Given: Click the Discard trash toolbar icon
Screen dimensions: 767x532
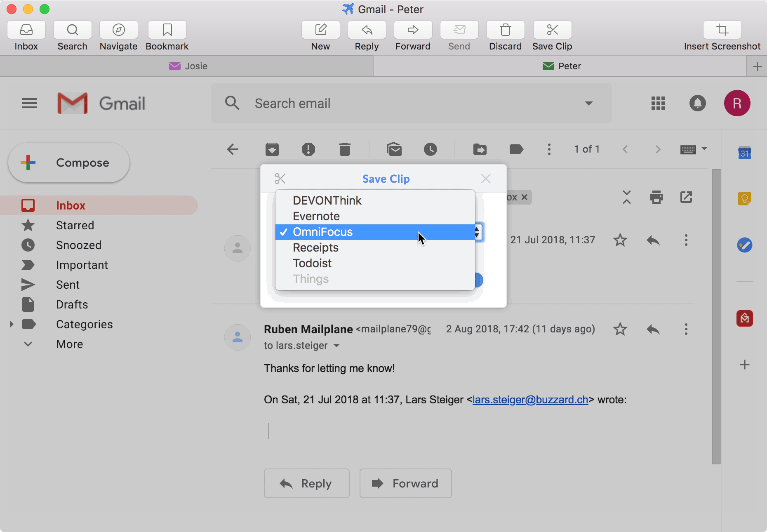Looking at the screenshot, I should [506, 30].
